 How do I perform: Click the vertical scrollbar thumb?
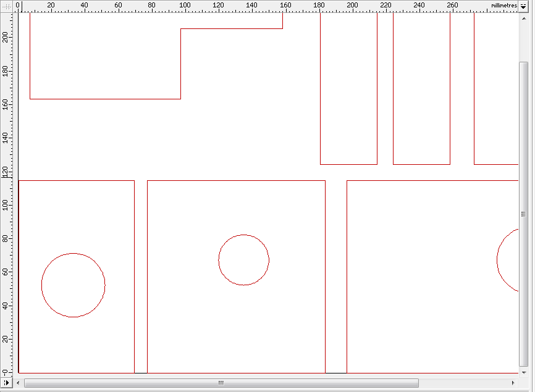(x=524, y=214)
